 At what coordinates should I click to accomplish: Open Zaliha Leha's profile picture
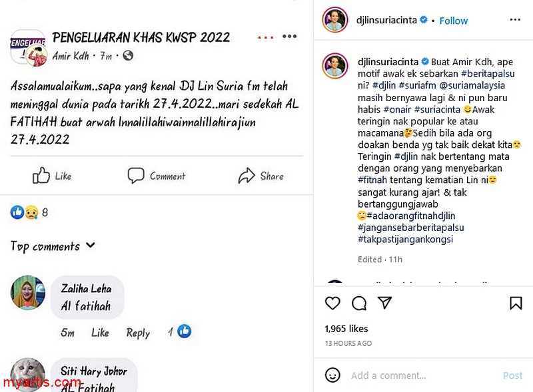click(28, 293)
